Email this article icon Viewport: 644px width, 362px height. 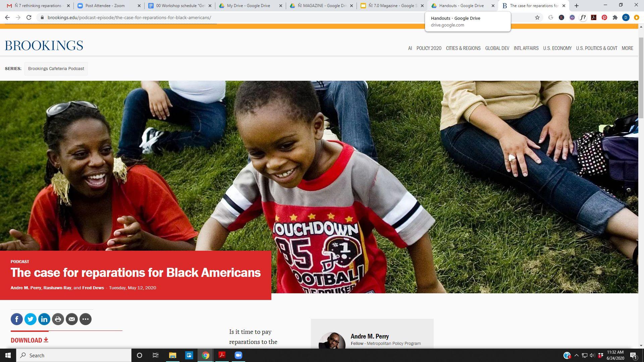[72, 319]
